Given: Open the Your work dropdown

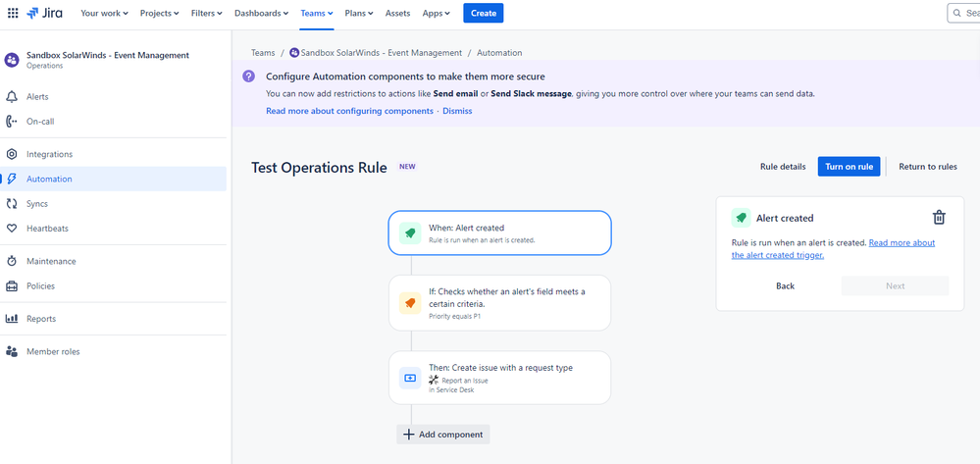Looking at the screenshot, I should pyautogui.click(x=104, y=13).
